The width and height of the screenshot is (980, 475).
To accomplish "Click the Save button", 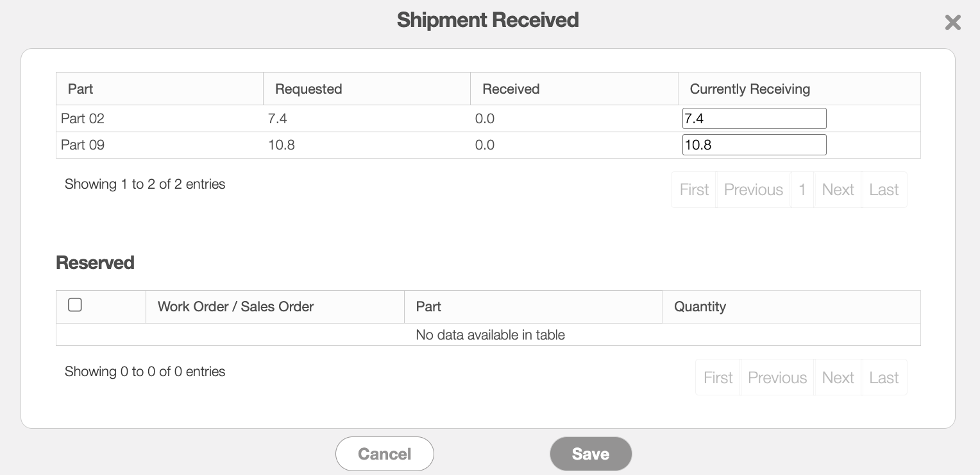I will point(591,454).
